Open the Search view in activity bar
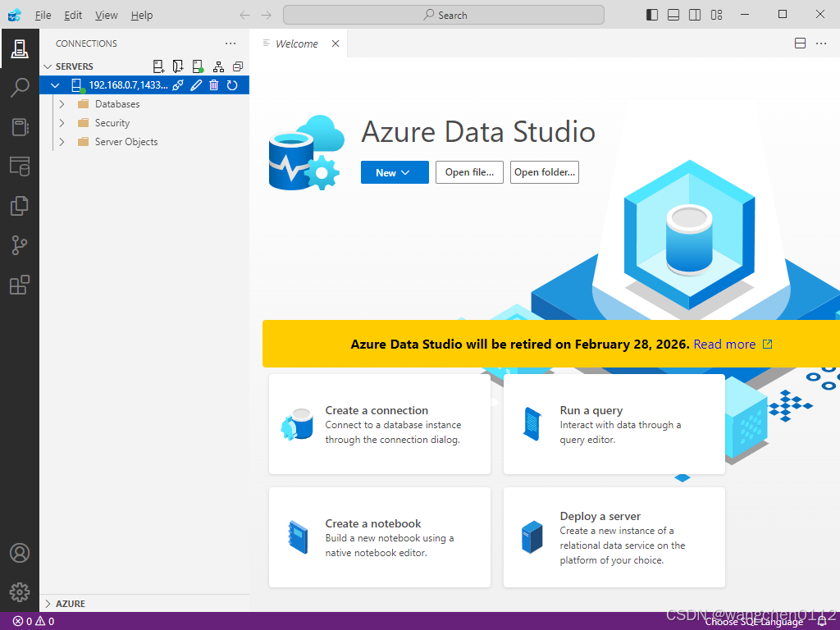840x630 pixels. pos(20,87)
